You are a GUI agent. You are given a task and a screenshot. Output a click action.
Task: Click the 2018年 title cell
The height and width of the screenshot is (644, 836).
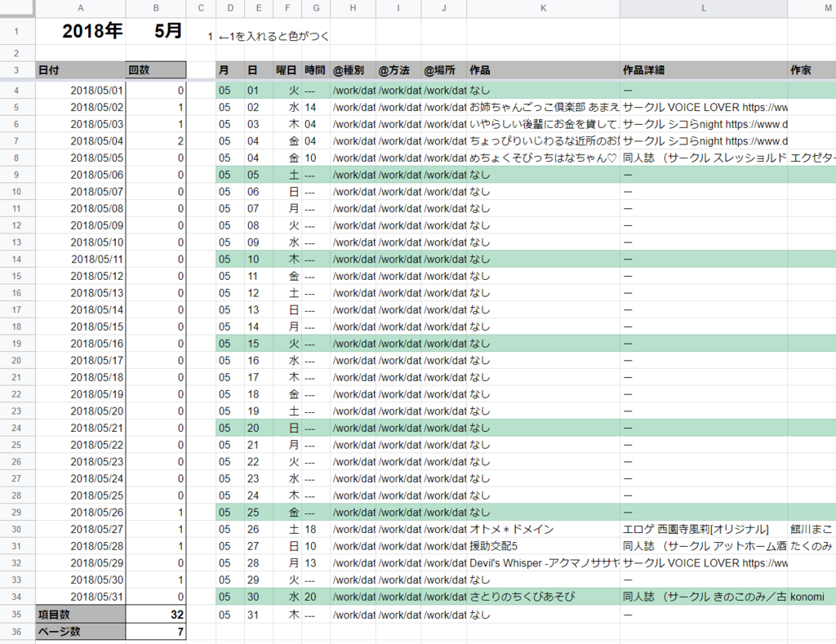pos(81,31)
